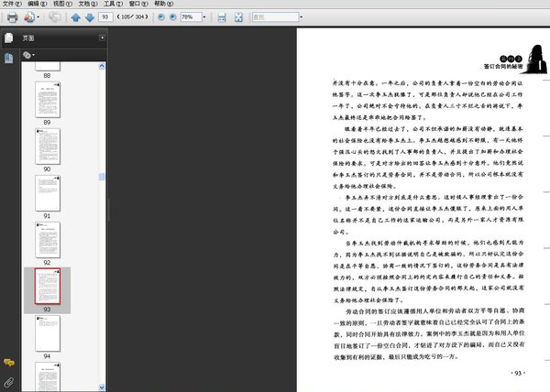The width and height of the screenshot is (550, 392).
Task: Open the Attachments paperclip panel icon
Action: click(x=9, y=382)
